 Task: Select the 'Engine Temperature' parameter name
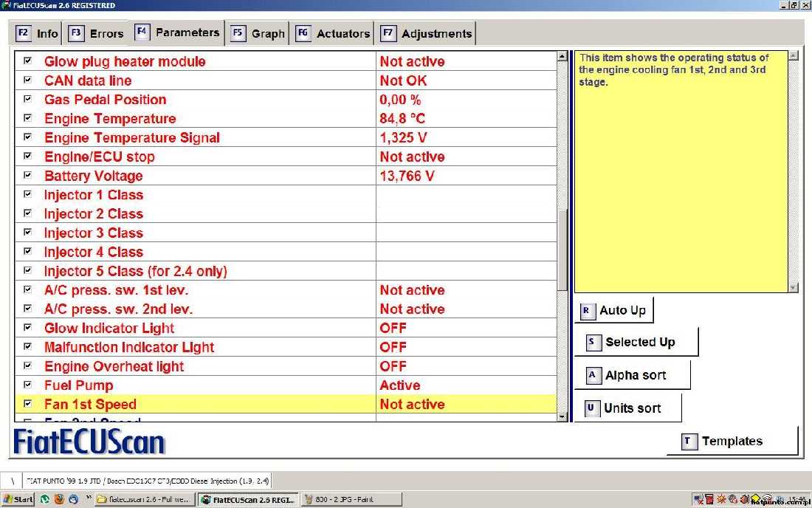110,119
